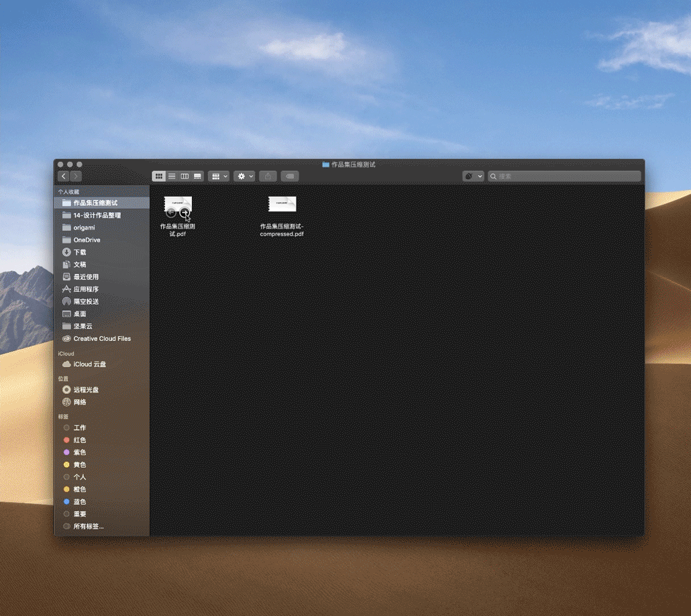Open 下载 downloads in sidebar
Viewport: 691px width, 616px height.
click(x=102, y=252)
